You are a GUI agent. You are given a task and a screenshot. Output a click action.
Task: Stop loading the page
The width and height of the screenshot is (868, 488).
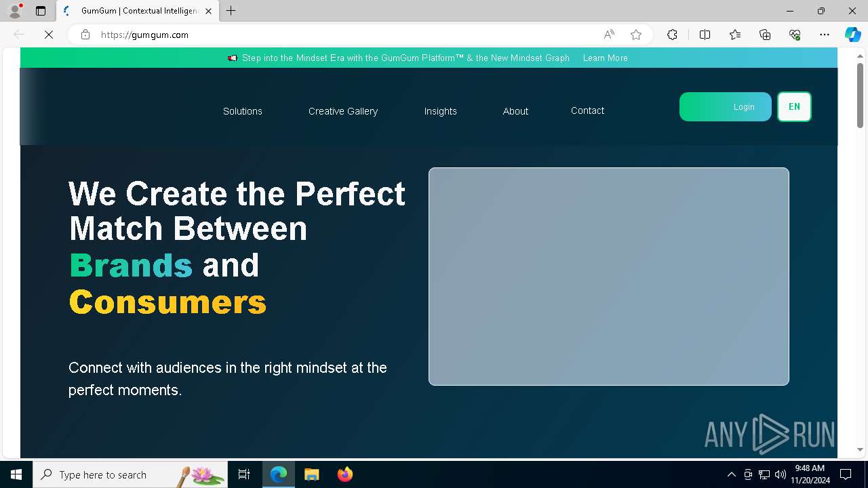tap(49, 35)
